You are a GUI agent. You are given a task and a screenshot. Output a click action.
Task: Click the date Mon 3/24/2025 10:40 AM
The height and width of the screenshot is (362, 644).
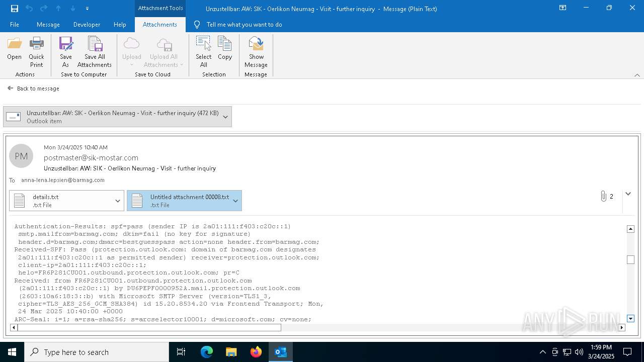(75, 147)
